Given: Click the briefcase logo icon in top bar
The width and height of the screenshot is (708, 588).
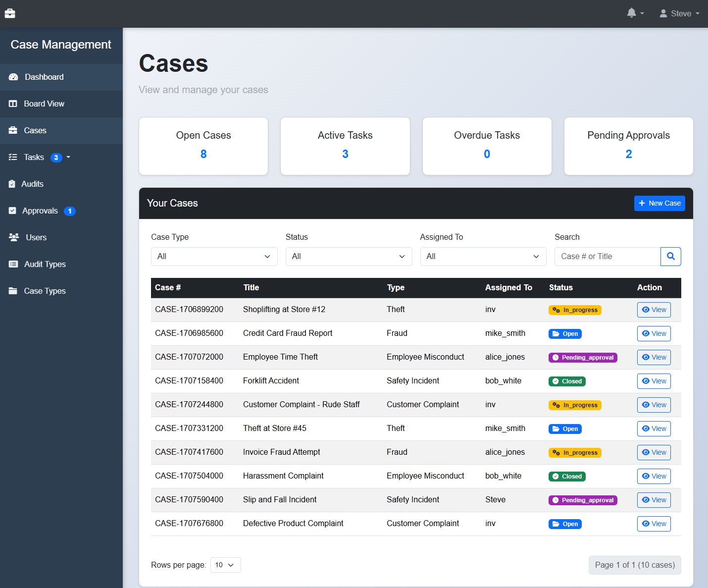Looking at the screenshot, I should [x=10, y=13].
